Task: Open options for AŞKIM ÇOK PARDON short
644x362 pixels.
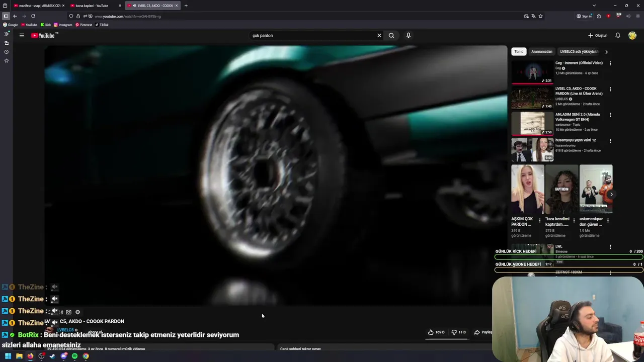Action: (540, 220)
